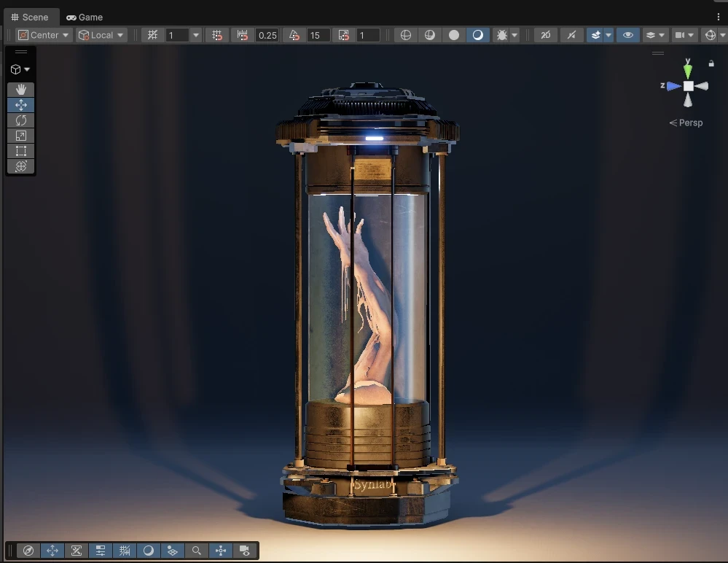Select the Rotate tool
Image resolution: width=728 pixels, height=563 pixels.
pyautogui.click(x=20, y=120)
